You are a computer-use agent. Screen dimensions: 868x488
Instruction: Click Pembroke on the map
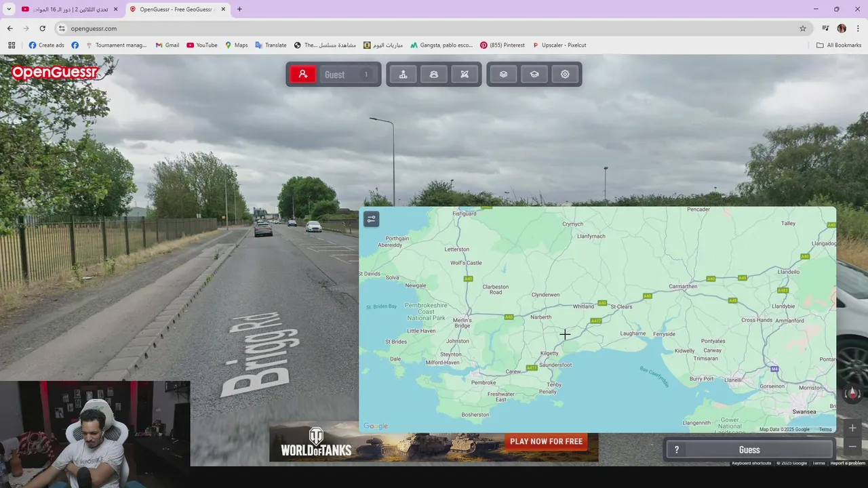click(484, 382)
